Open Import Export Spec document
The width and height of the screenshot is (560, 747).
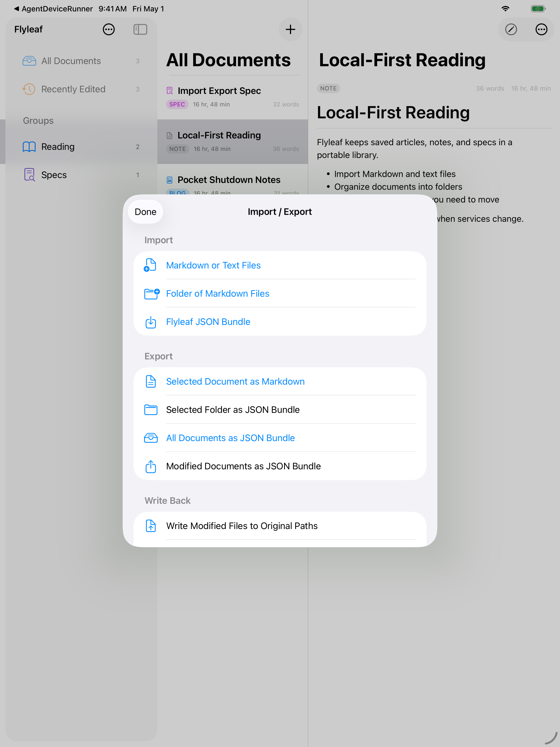pos(233,97)
